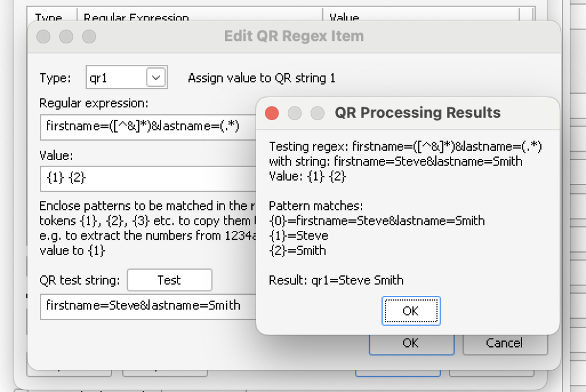This screenshot has width=586, height=392.
Task: Confirm the regex edit with OK
Action: [x=411, y=343]
